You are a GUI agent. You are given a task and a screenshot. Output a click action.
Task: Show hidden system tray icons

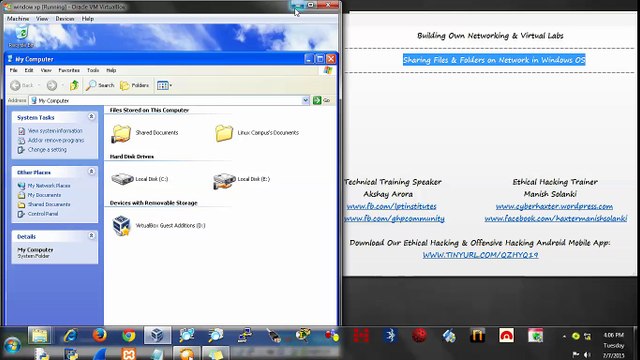click(564, 337)
